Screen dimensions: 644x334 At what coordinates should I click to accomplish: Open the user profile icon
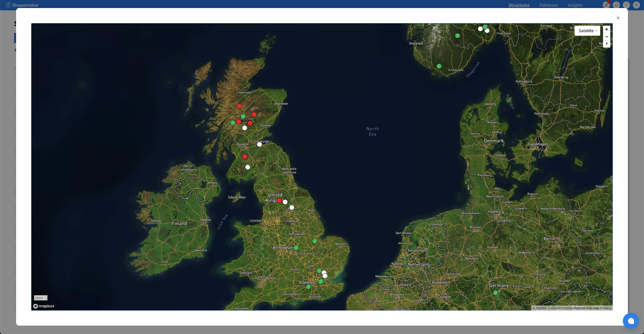point(636,5)
